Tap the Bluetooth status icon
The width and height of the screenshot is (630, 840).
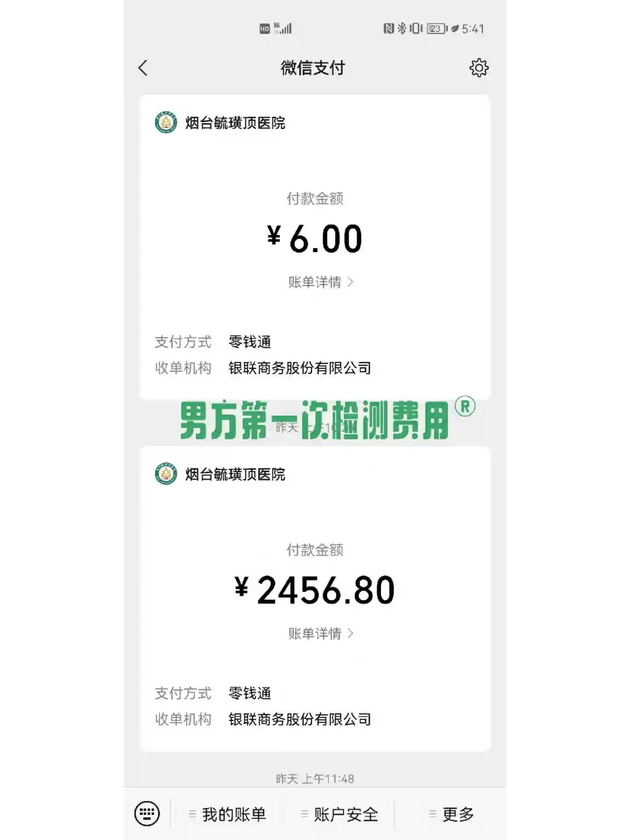[x=402, y=28]
